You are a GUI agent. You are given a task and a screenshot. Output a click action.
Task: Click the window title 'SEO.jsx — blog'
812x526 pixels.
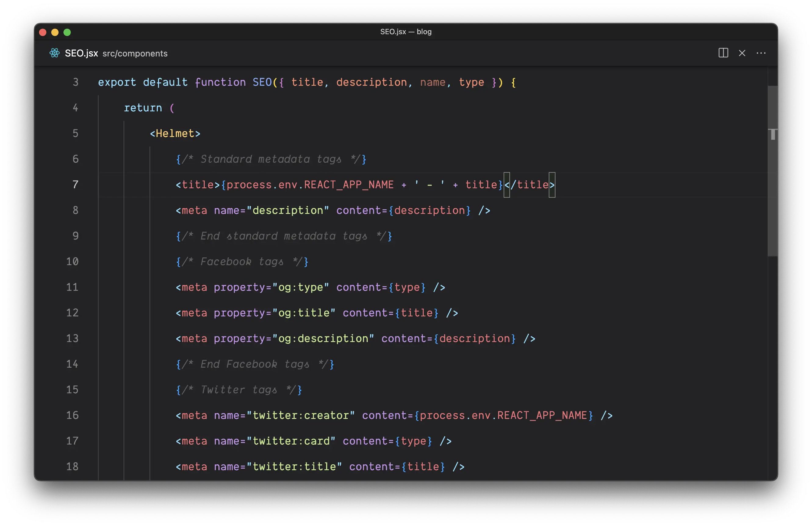[406, 32]
